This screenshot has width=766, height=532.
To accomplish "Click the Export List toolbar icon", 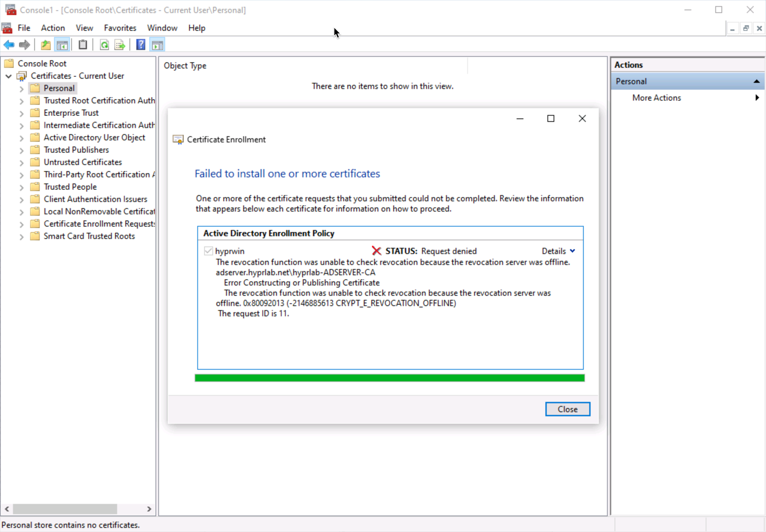I will pyautogui.click(x=120, y=45).
